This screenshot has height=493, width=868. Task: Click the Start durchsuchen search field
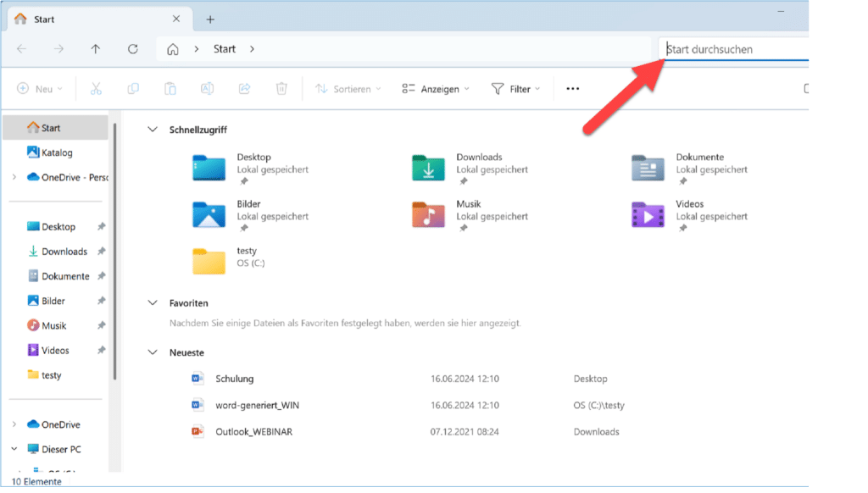point(733,49)
